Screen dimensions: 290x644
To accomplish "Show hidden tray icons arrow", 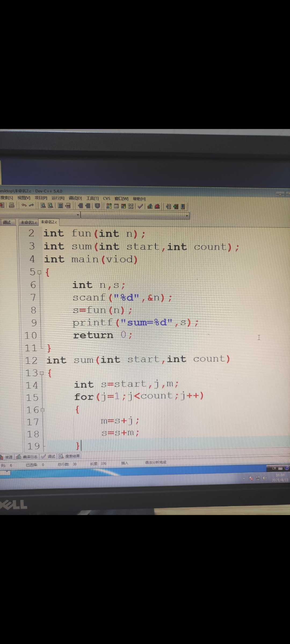I will click(x=244, y=478).
